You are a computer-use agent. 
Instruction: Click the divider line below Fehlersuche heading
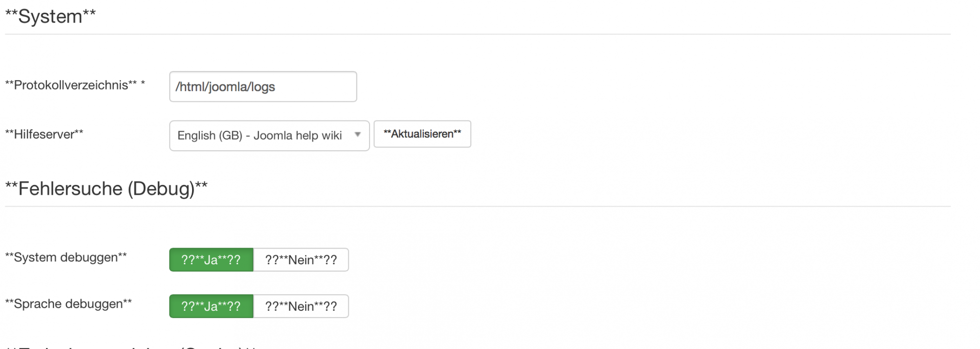pos(478,206)
